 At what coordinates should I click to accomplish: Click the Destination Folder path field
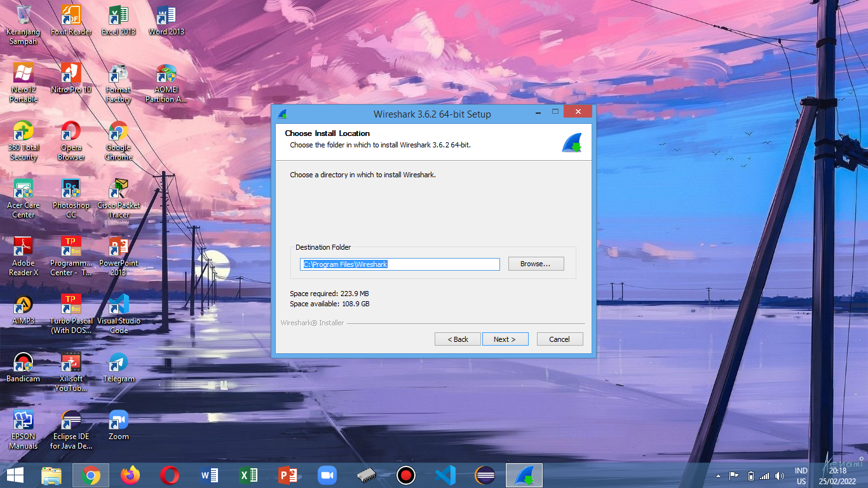tap(400, 264)
